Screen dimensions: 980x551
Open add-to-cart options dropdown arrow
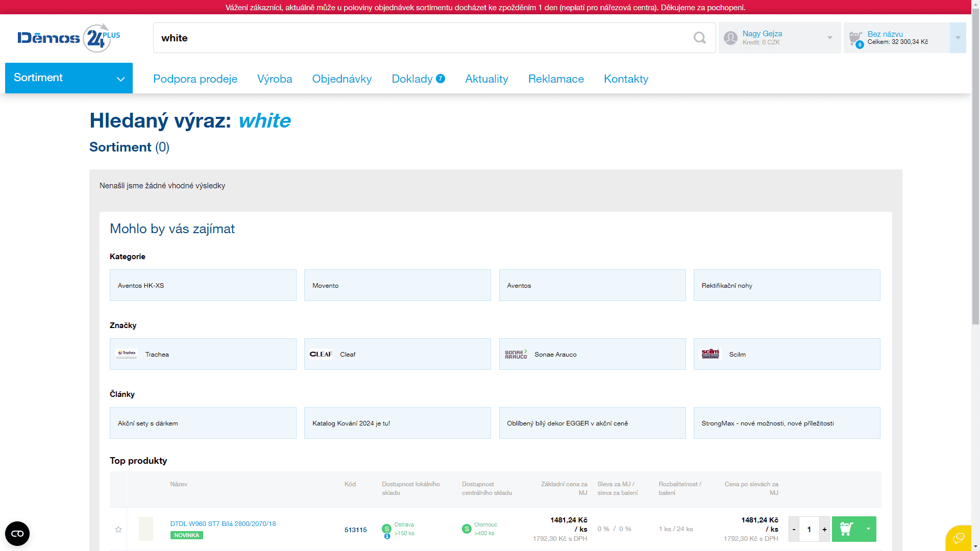(868, 529)
